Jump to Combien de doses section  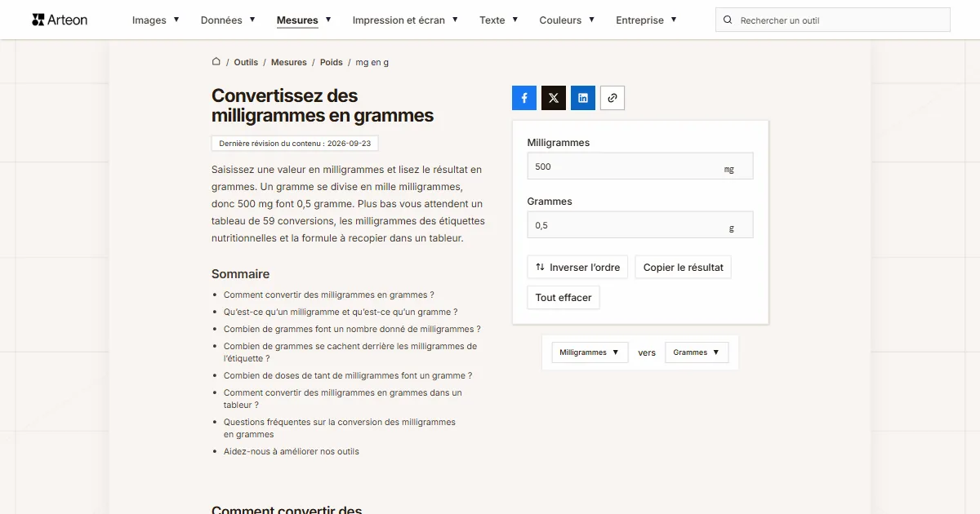click(x=348, y=375)
